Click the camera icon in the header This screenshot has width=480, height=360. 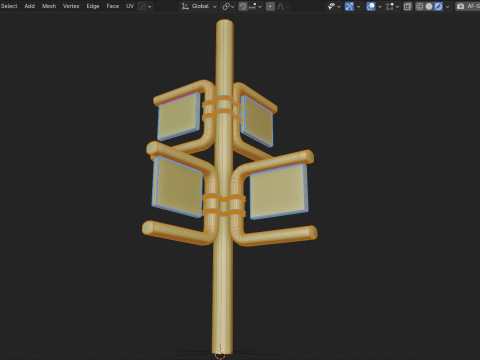[461, 6]
